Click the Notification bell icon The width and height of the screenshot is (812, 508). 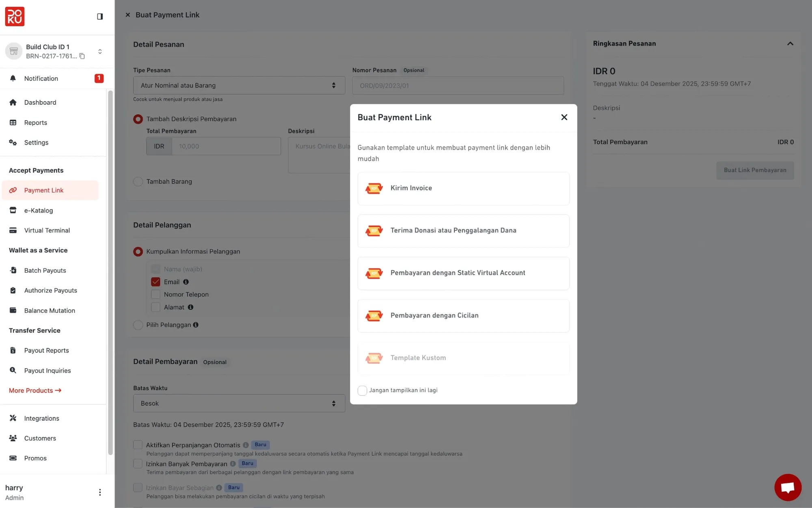click(13, 78)
